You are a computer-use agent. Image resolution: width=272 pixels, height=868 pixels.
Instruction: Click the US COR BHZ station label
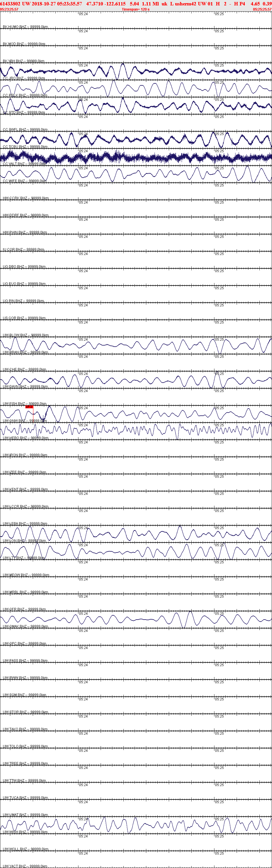24,318
